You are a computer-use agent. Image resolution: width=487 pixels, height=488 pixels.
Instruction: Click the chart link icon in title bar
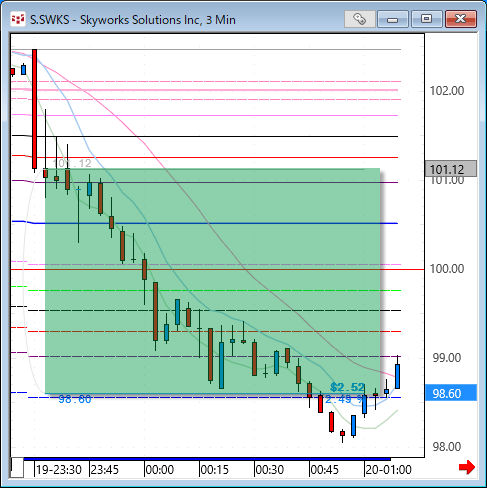point(359,19)
